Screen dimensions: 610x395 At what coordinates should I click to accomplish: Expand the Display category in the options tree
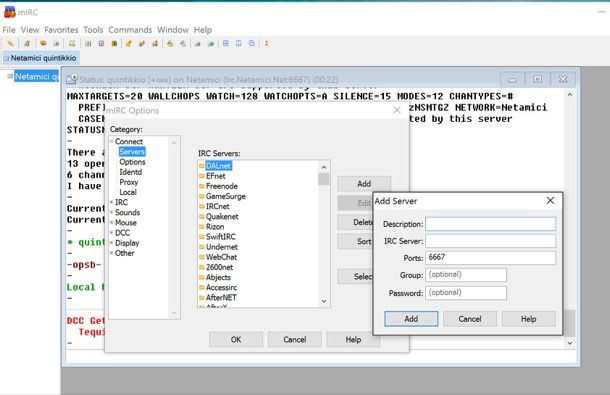[111, 242]
